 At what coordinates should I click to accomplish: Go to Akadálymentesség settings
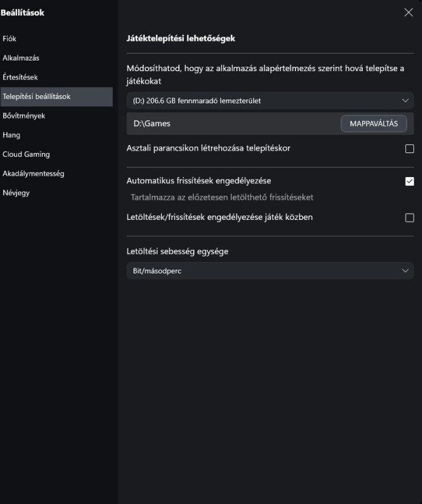[33, 174]
